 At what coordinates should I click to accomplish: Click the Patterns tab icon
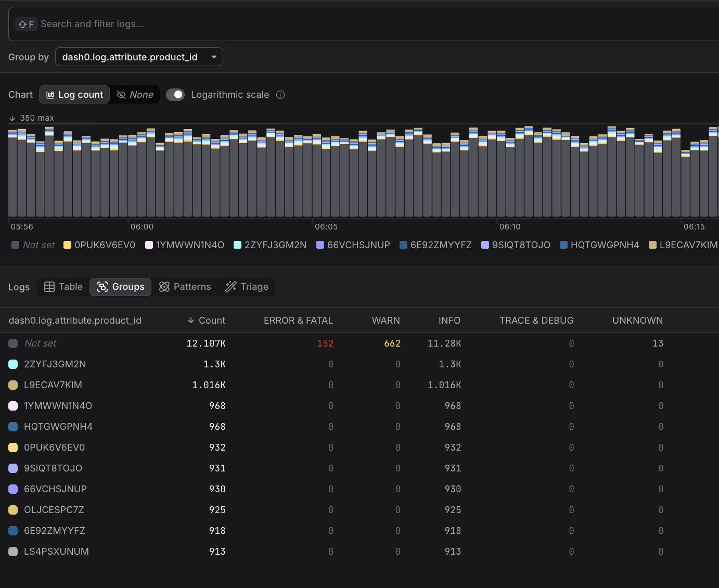164,287
